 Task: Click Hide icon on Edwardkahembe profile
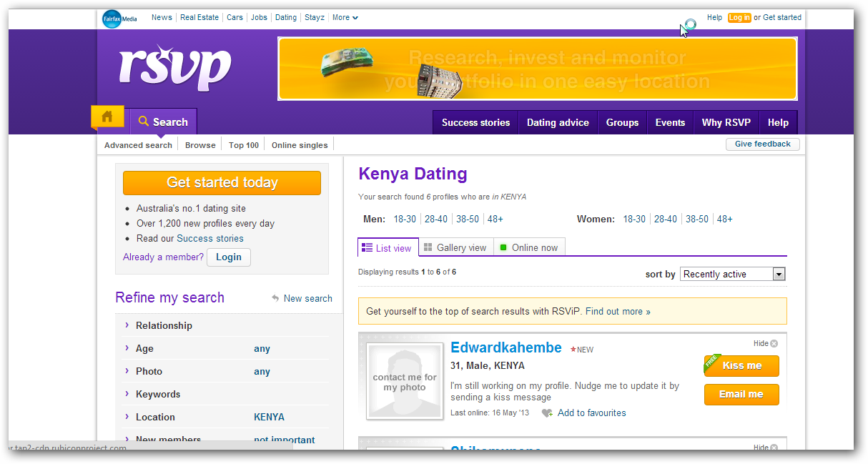point(774,344)
